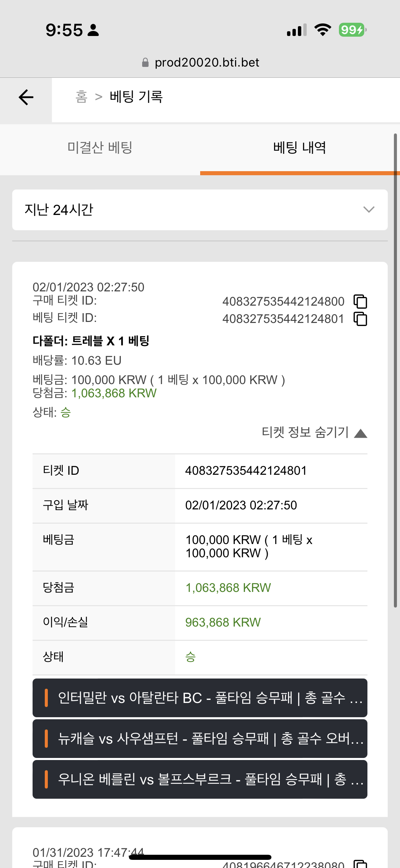The height and width of the screenshot is (868, 400).
Task: Switch to the 미결산 베팅 tab
Action: [x=100, y=148]
